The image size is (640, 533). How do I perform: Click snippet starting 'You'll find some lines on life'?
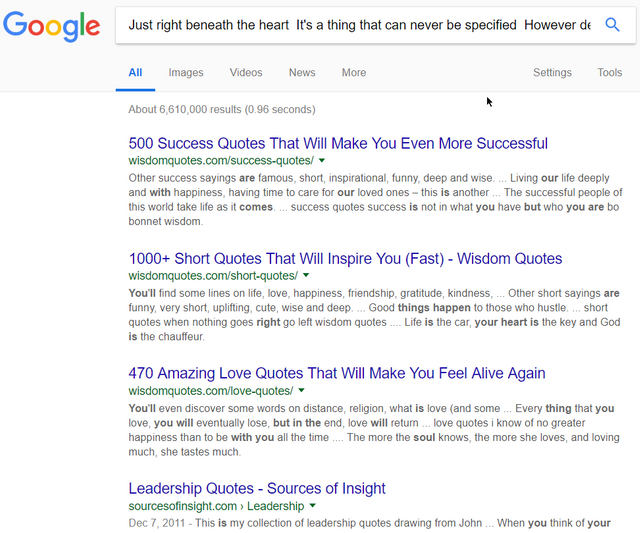375,315
